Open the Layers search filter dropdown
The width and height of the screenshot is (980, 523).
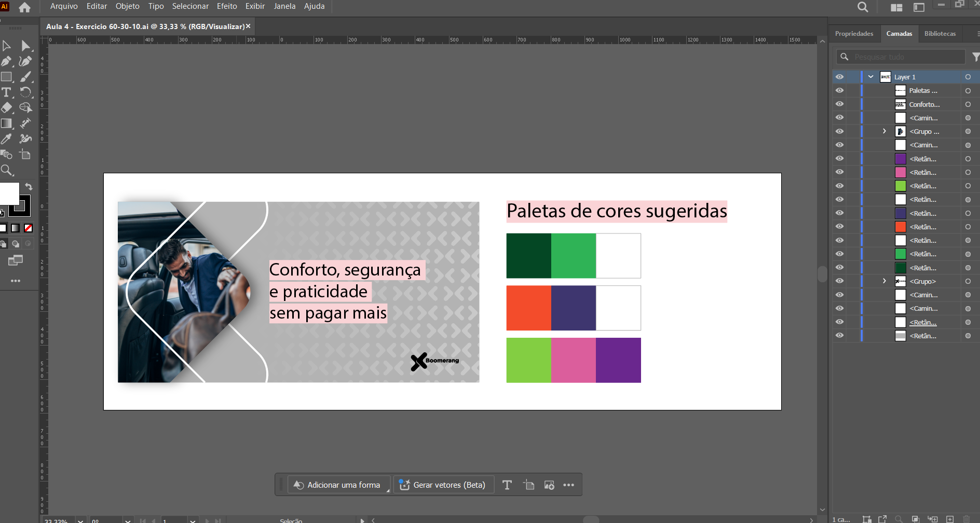pos(975,57)
